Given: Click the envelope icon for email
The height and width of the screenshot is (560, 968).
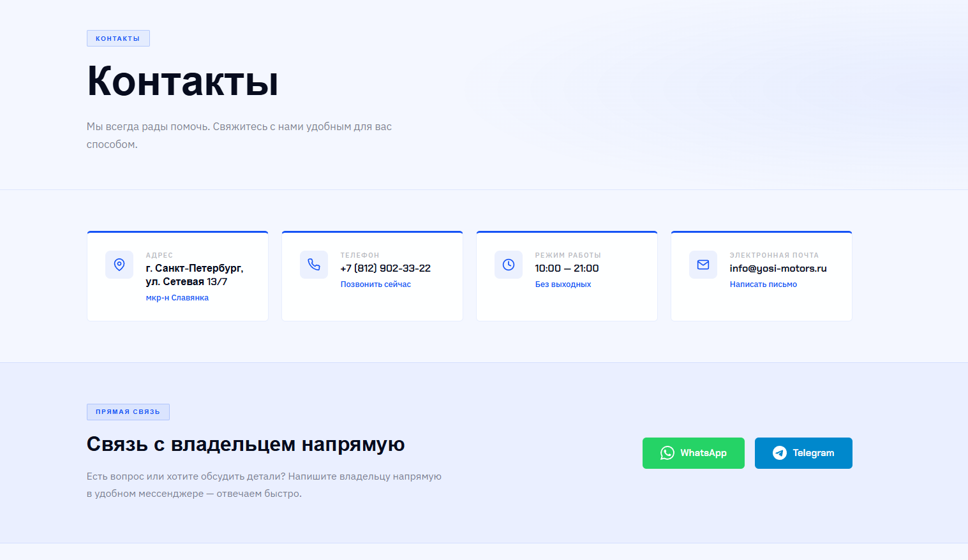Looking at the screenshot, I should click(703, 265).
